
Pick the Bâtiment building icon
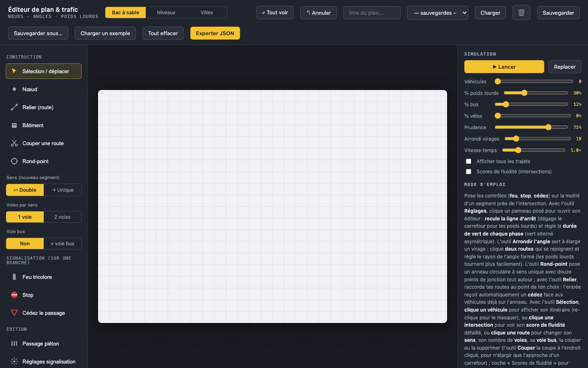tap(14, 125)
